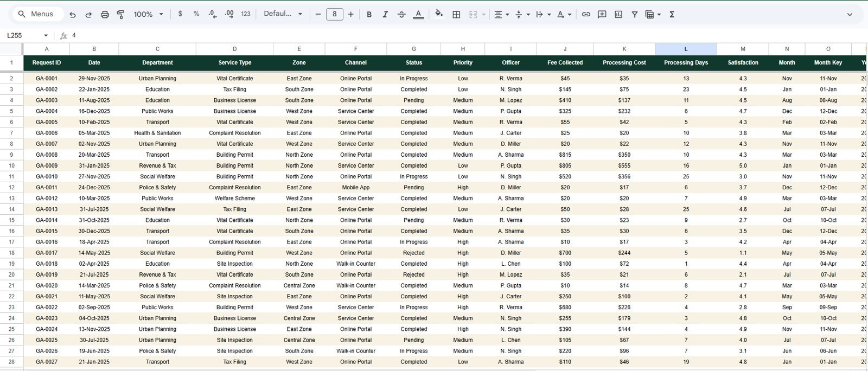This screenshot has height=371, width=868.
Task: Toggle italic formatting
Action: click(x=385, y=15)
